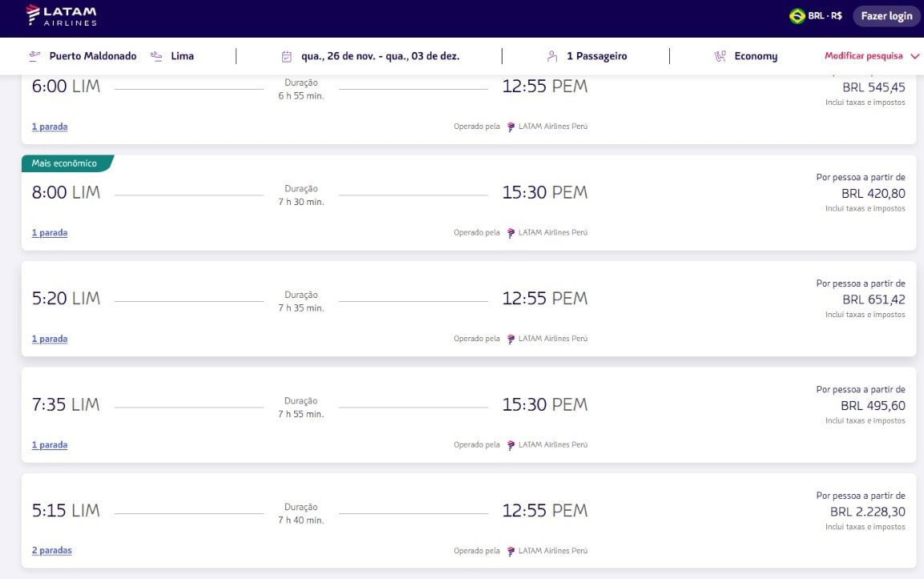924x579 pixels.
Task: Open the 2 paradas link on the 5:15 flight
Action: click(x=51, y=551)
